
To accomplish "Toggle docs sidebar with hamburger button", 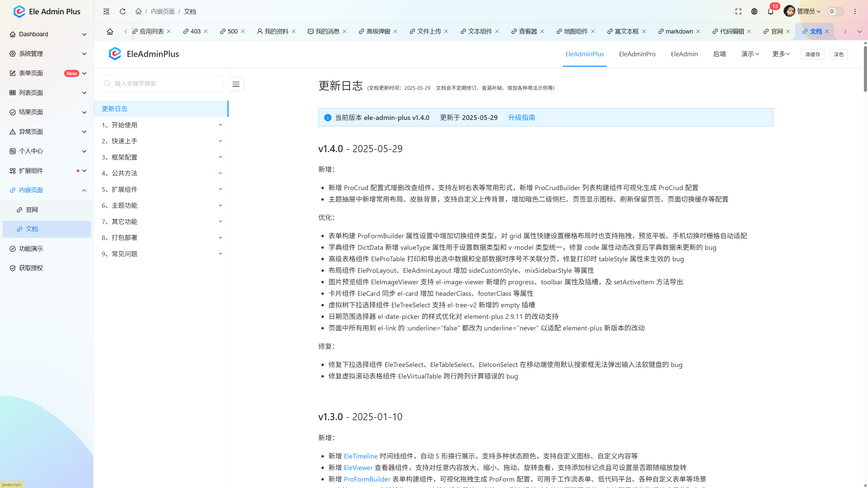I will (236, 84).
